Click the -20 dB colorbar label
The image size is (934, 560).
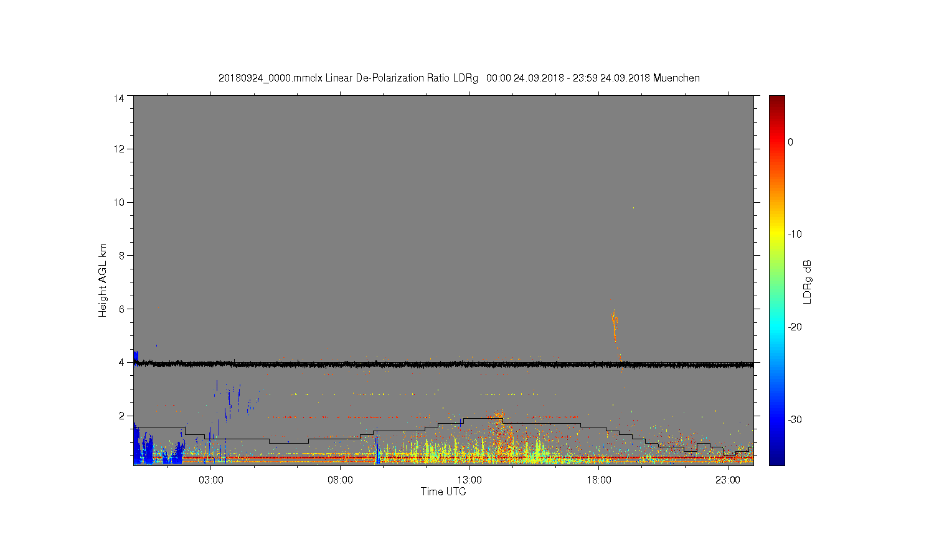tap(795, 327)
